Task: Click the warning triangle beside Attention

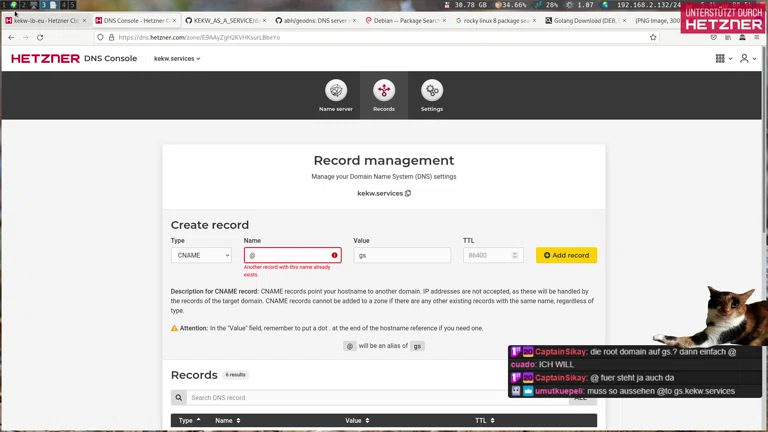Action: pos(174,328)
